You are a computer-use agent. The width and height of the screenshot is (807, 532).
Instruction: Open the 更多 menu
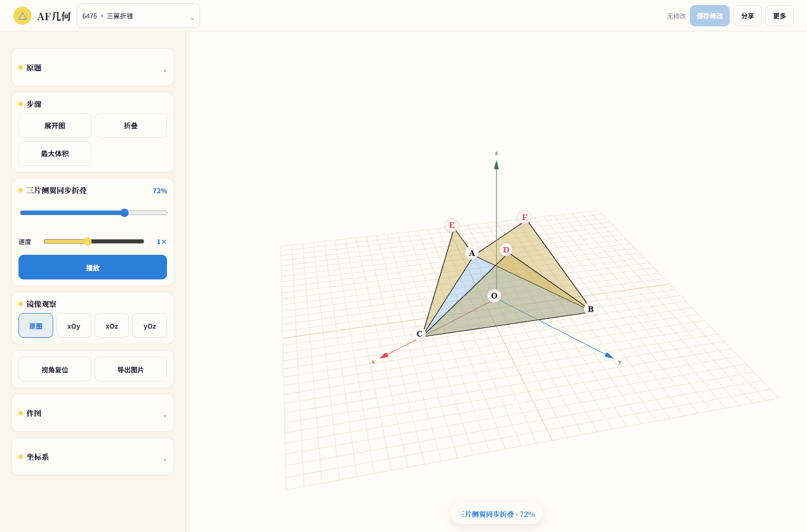780,16
